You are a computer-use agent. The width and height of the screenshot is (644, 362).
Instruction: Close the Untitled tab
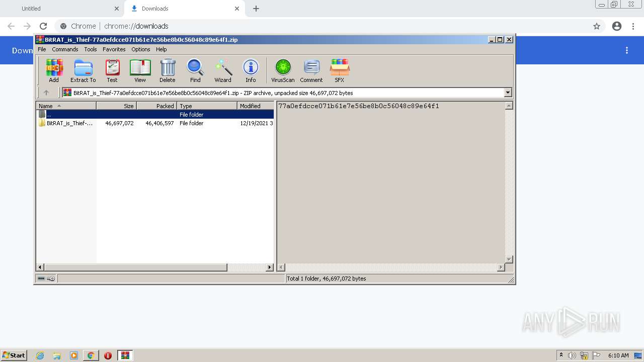[117, 9]
